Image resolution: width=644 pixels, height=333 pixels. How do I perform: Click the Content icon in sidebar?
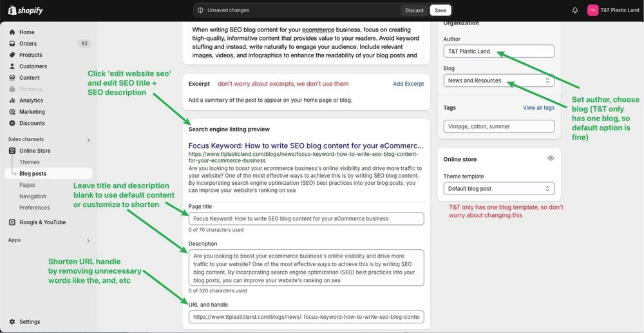[x=12, y=77]
